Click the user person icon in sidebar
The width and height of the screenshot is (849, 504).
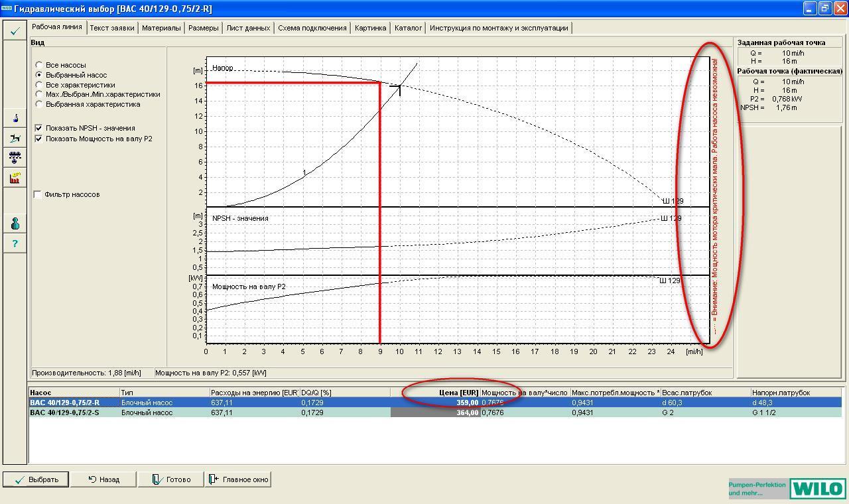[x=15, y=223]
